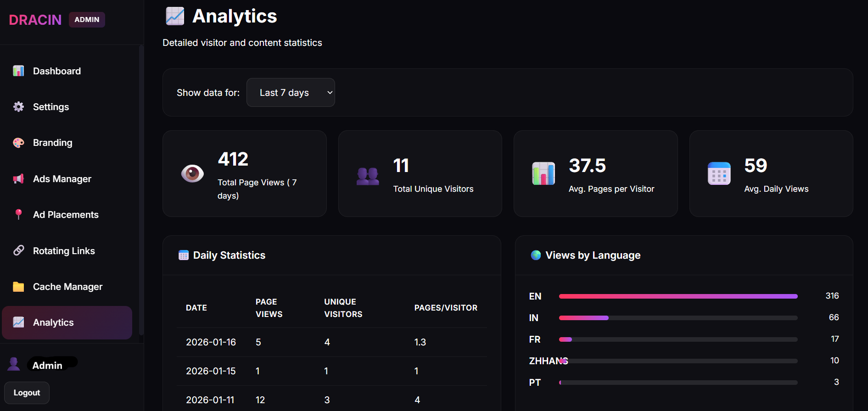Click the Branding palette icon
The width and height of the screenshot is (868, 411).
click(x=18, y=143)
